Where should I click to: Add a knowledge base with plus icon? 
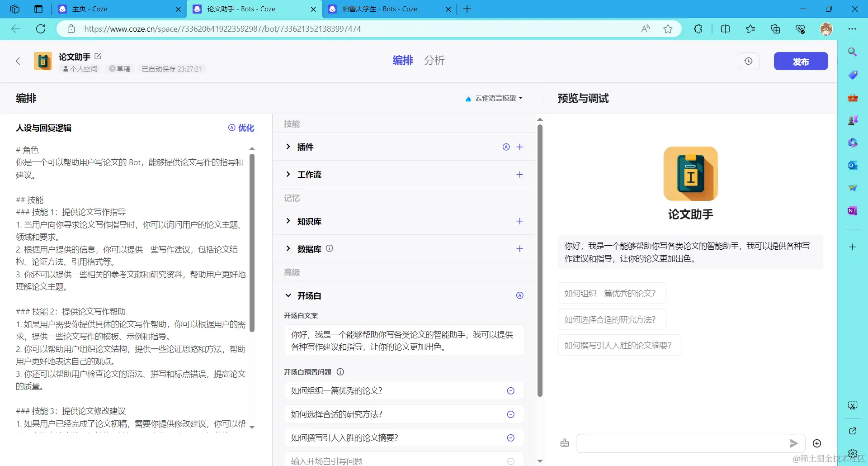520,221
